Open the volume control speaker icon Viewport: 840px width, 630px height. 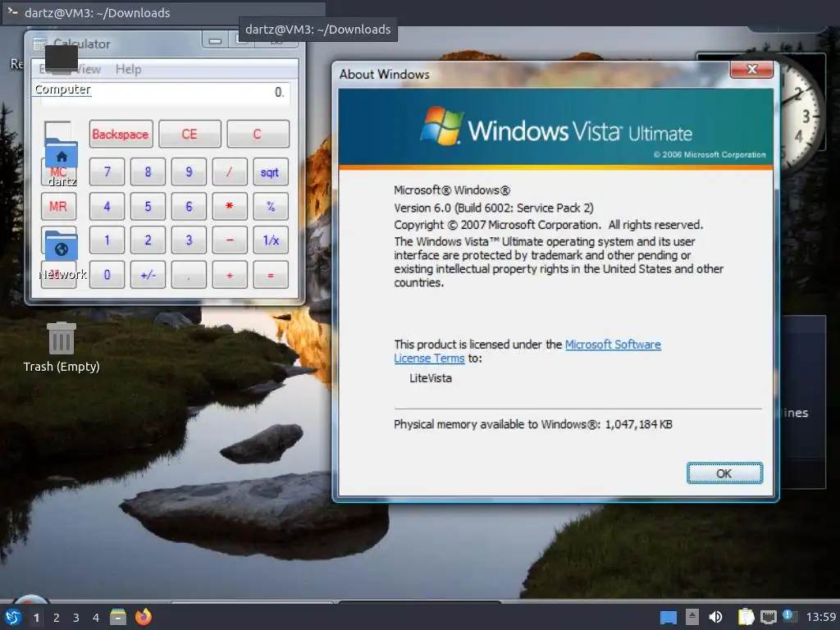(x=715, y=617)
